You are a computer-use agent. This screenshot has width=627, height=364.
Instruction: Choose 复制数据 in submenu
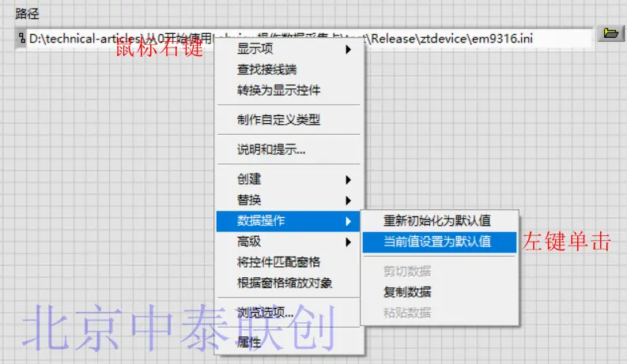[x=440, y=292]
